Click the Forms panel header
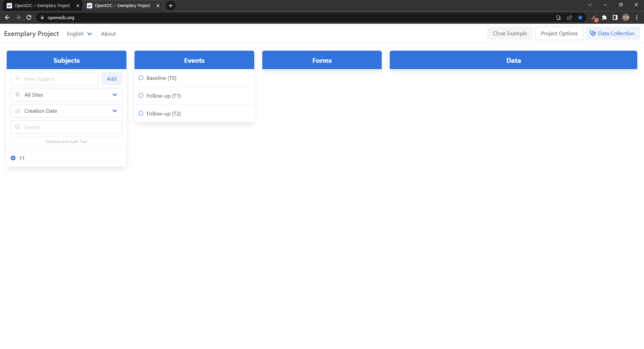 [x=322, y=60]
